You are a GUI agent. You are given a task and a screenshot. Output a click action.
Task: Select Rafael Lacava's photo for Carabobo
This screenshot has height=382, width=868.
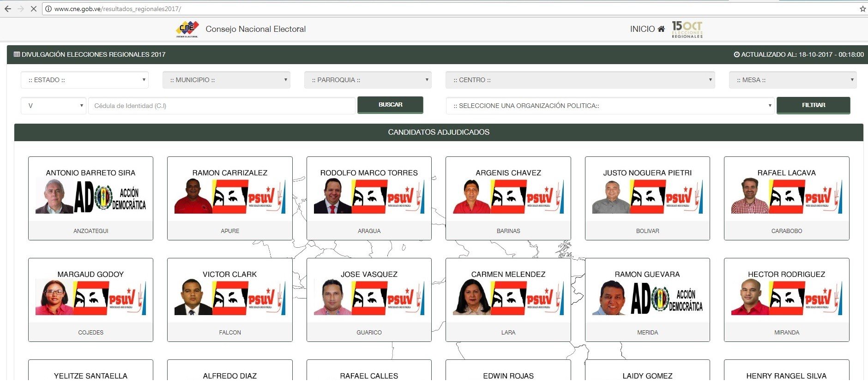click(x=750, y=197)
